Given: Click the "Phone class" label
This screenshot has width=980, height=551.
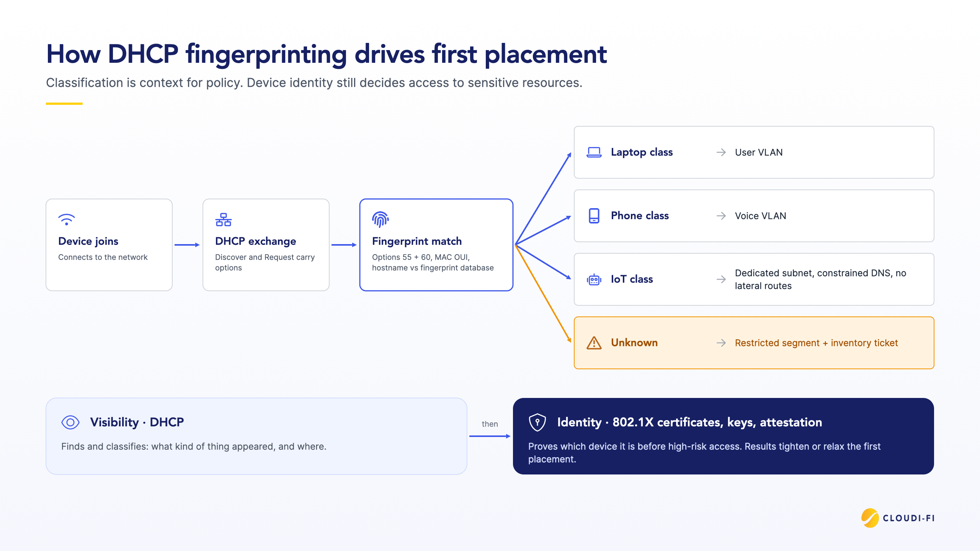Looking at the screenshot, I should click(640, 216).
